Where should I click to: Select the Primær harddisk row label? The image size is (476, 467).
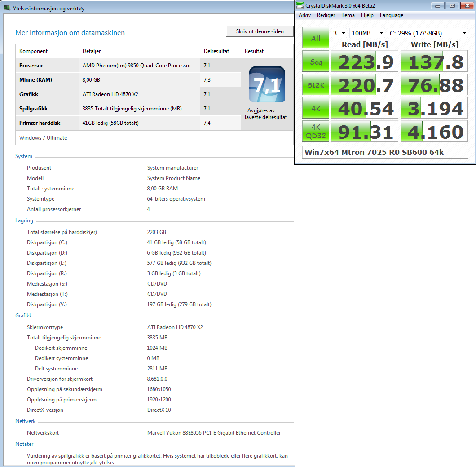(40, 123)
